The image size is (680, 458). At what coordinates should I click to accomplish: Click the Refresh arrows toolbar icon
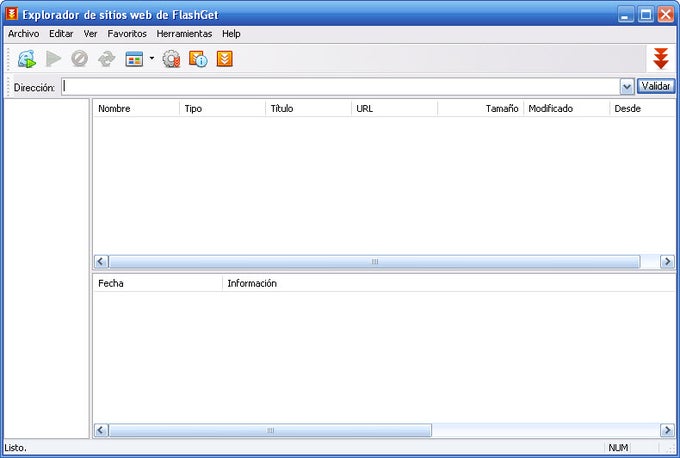(x=106, y=59)
